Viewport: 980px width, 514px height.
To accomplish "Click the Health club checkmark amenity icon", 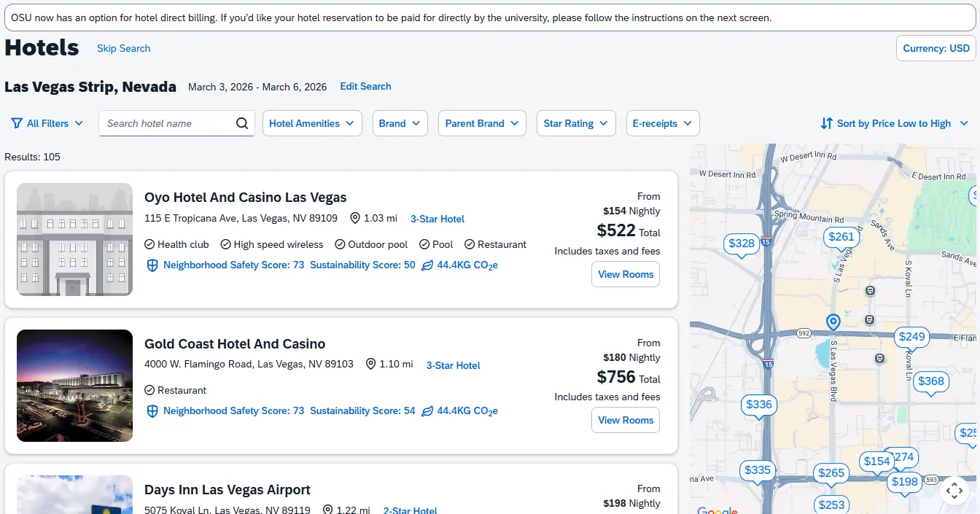I will [149, 244].
